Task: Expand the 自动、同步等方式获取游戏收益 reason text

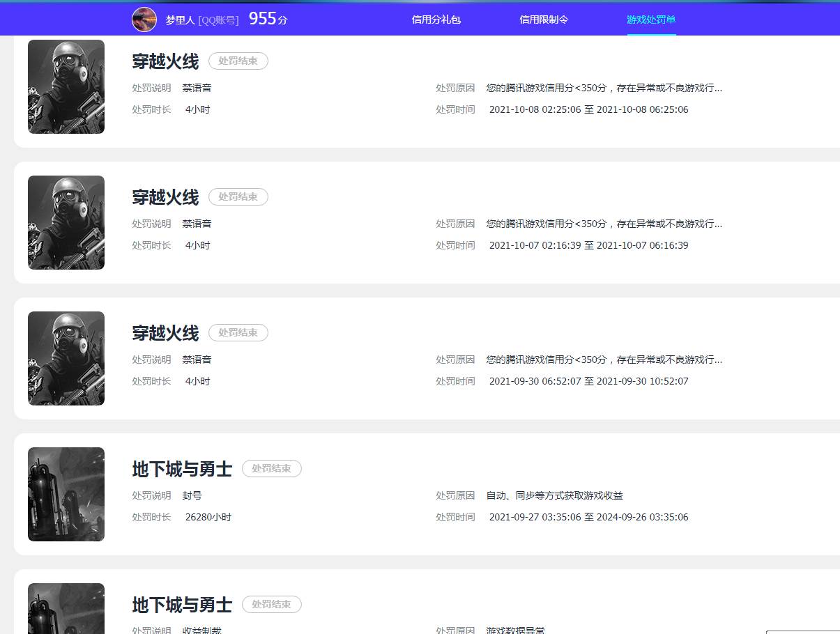Action: pyautogui.click(x=555, y=495)
